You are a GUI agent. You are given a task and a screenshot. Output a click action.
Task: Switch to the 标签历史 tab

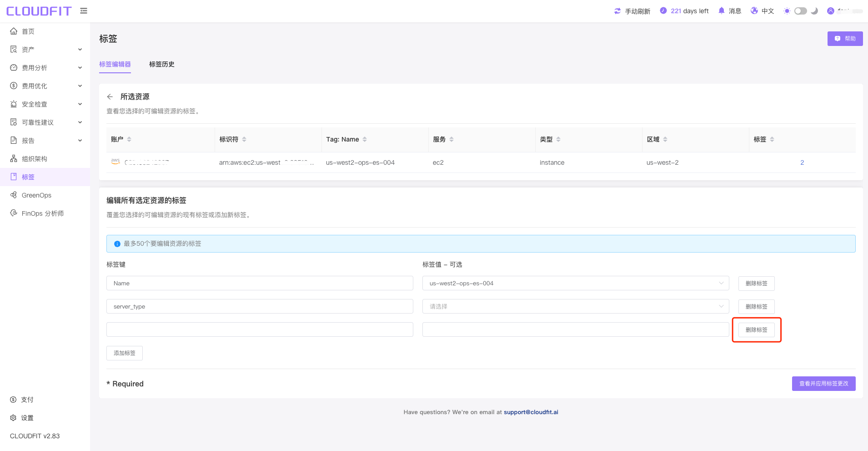[162, 64]
